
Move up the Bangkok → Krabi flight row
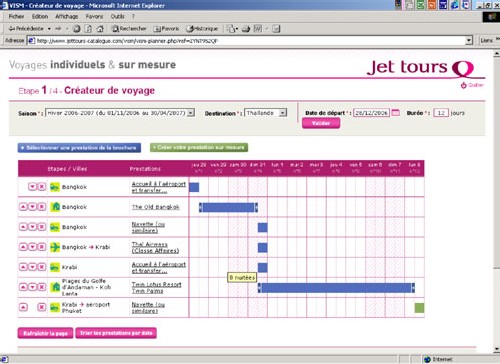23,247
